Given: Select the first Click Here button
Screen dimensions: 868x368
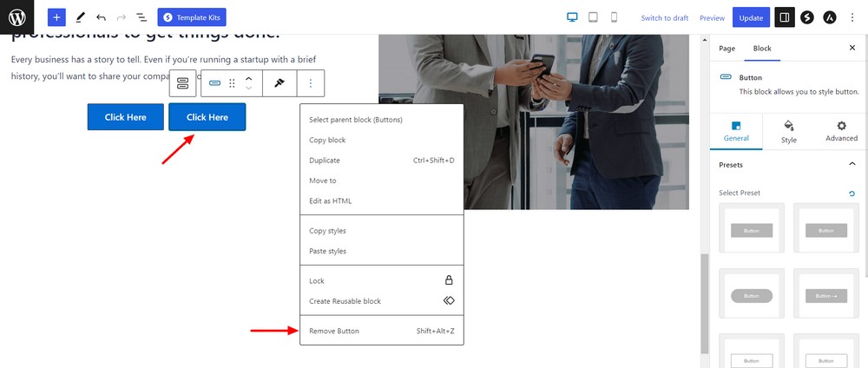Looking at the screenshot, I should 126,117.
